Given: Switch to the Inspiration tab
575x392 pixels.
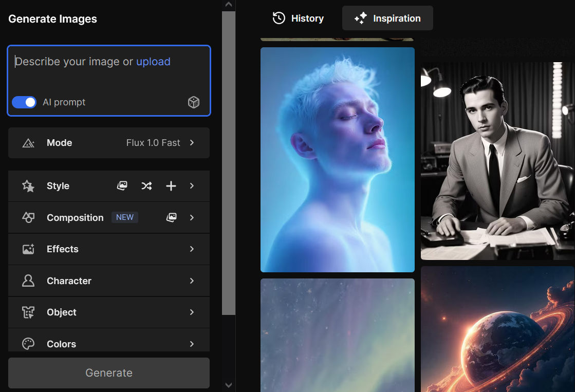Looking at the screenshot, I should click(387, 18).
